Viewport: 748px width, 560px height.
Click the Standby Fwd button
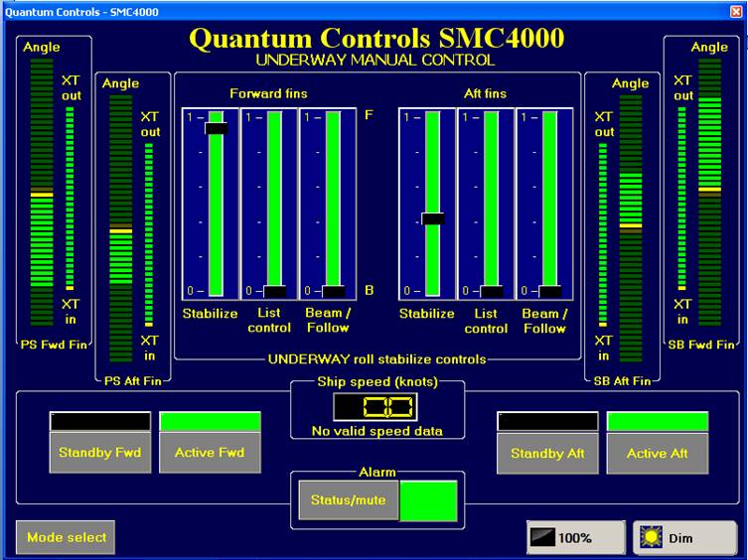100,452
